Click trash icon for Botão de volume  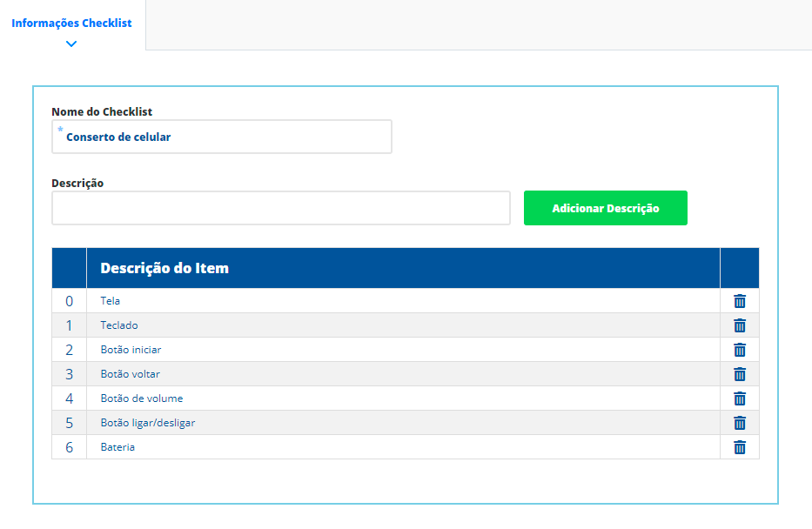pyautogui.click(x=740, y=398)
